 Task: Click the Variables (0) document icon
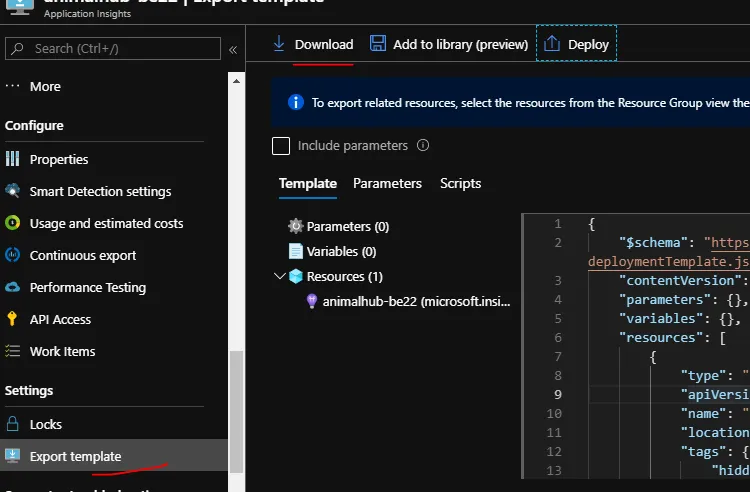(x=296, y=251)
